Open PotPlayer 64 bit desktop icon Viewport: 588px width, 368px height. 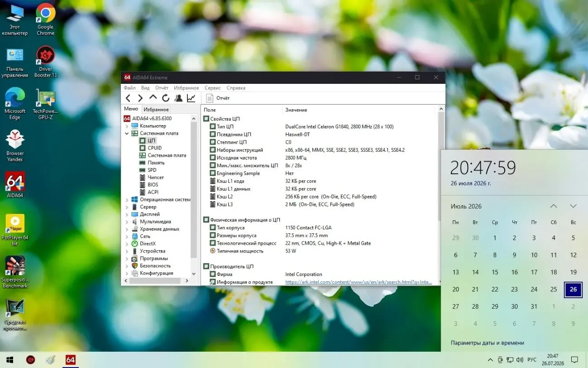[15, 230]
